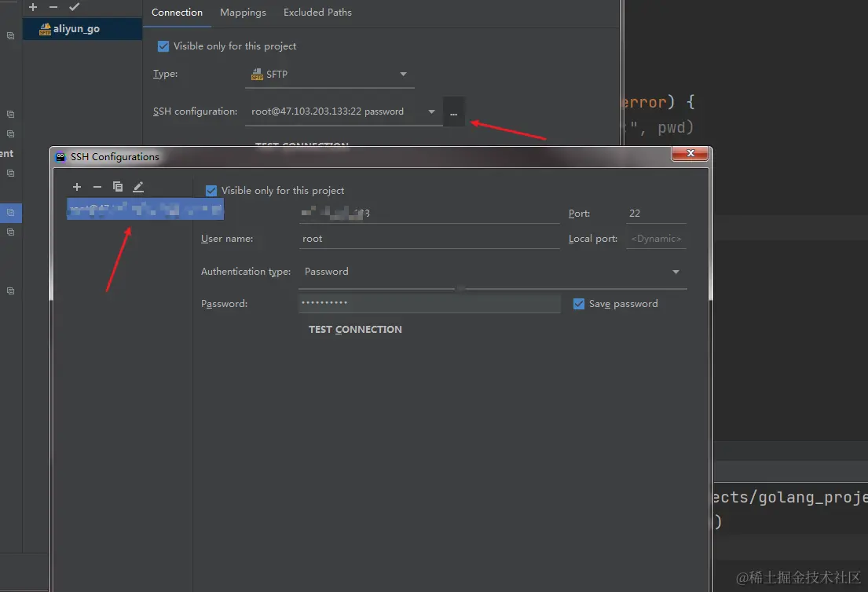The image size is (868, 592).
Task: Switch to the Excluded Paths tab
Action: [318, 13]
